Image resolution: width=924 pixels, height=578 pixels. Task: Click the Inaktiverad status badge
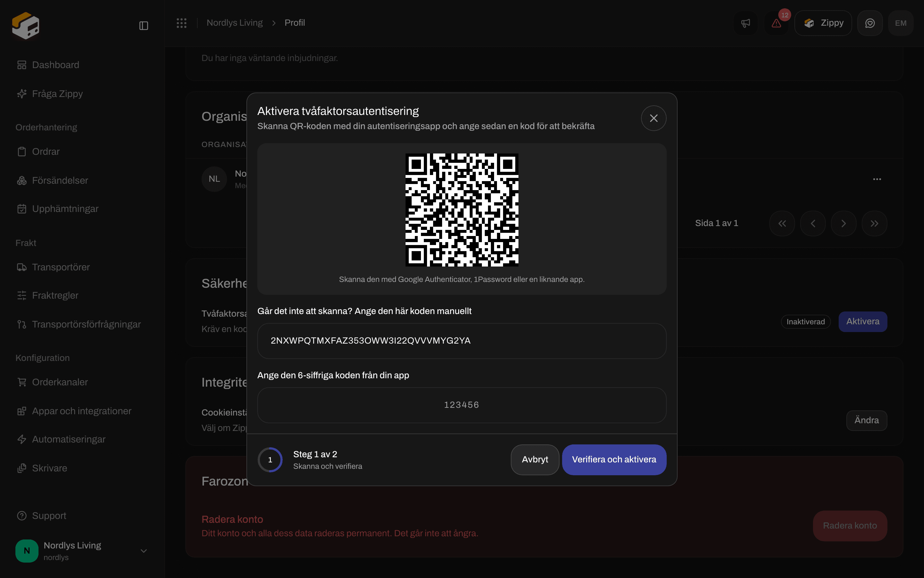806,322
